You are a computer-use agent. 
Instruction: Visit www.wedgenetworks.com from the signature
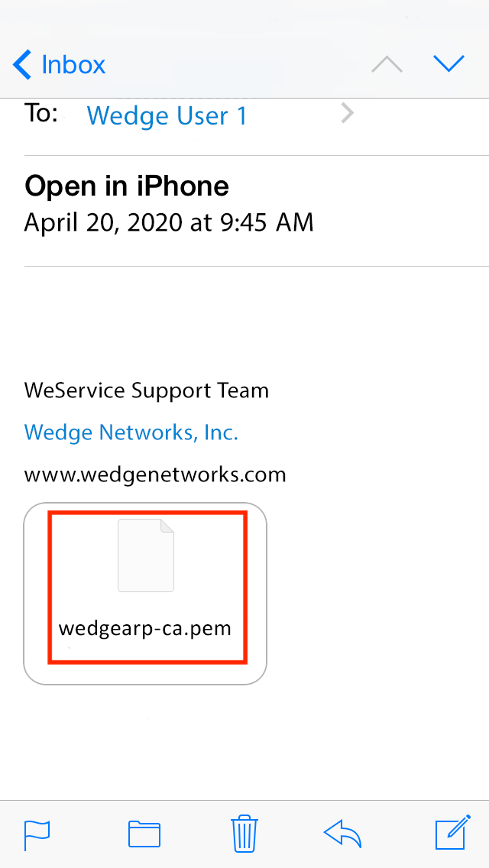(x=155, y=474)
